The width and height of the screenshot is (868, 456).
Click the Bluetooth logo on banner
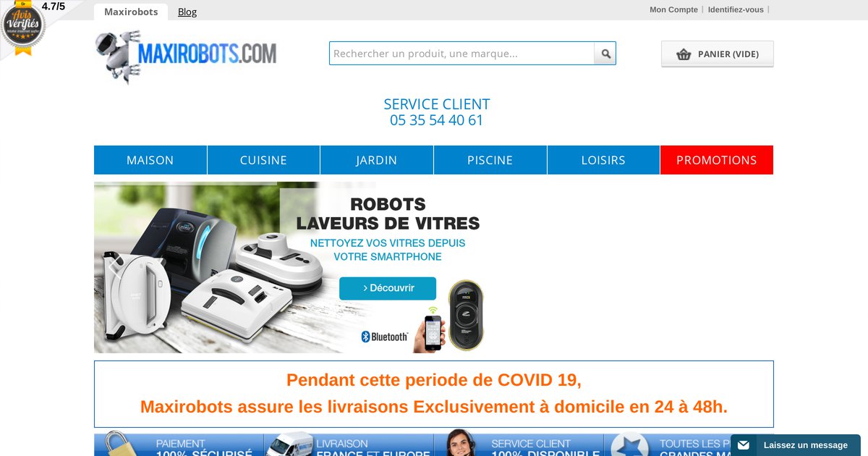[x=385, y=337]
